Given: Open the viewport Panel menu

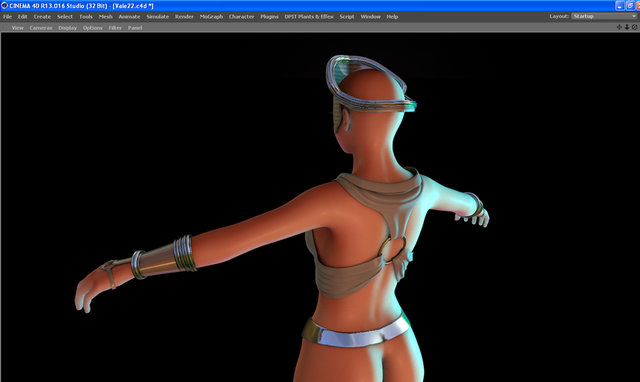Looking at the screenshot, I should click(x=135, y=28).
